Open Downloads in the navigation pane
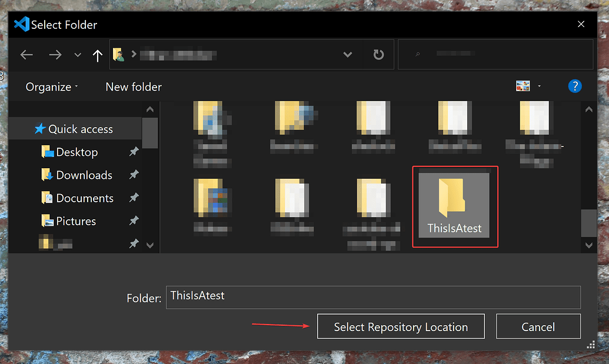609x364 pixels. click(84, 175)
